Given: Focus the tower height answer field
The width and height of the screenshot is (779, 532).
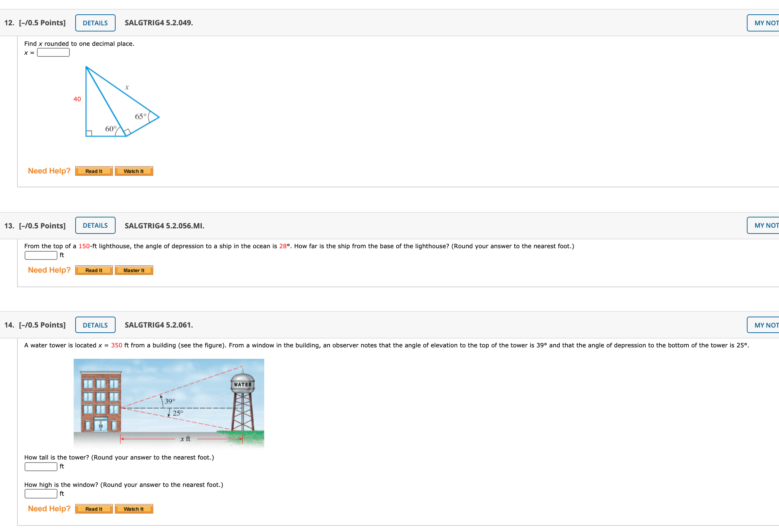Looking at the screenshot, I should pos(41,467).
